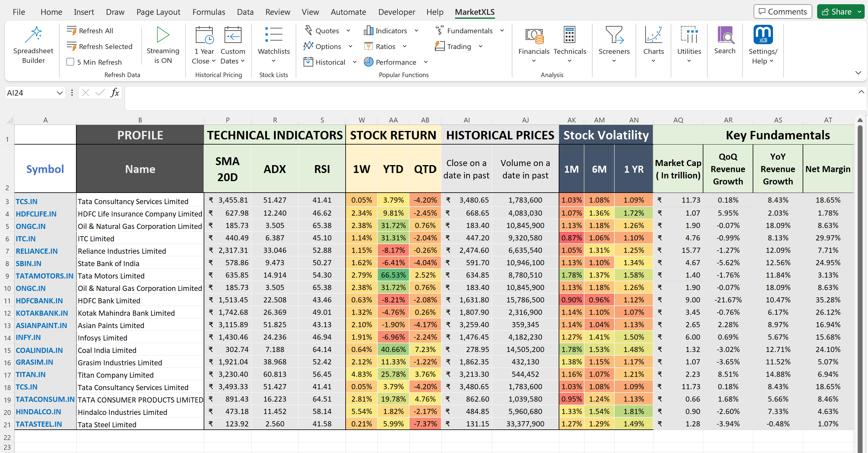
Task: Select the Kotak Mahindra Bank Limited name cell
Action: 140,313
